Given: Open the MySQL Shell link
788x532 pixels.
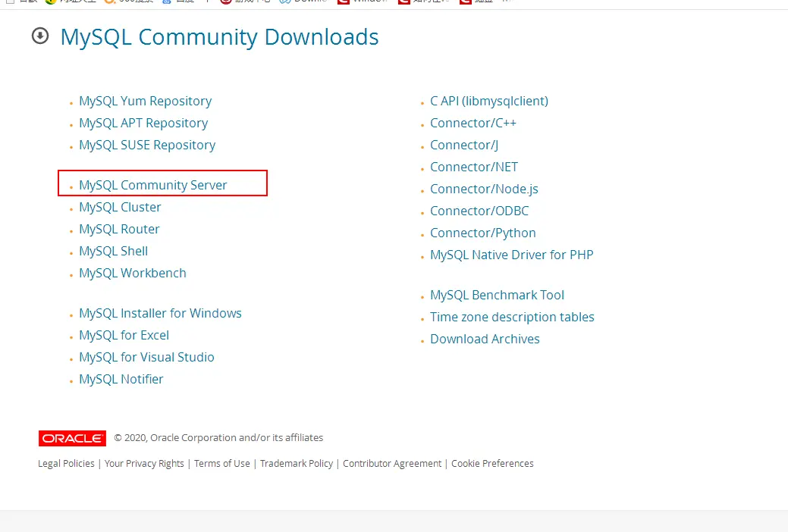Looking at the screenshot, I should (114, 251).
